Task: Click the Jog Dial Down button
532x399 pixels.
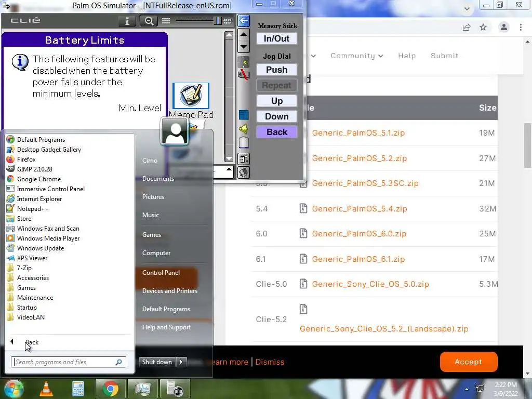Action: pos(277,116)
